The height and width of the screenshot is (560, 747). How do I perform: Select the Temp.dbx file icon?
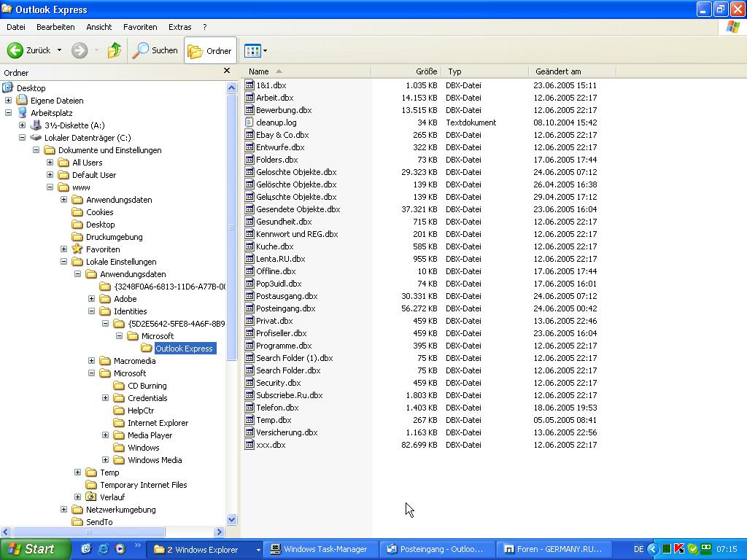click(x=249, y=419)
